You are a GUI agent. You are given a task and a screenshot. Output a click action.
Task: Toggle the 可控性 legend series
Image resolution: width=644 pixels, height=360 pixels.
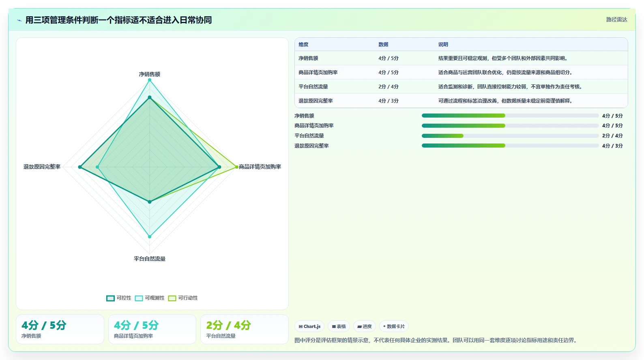tap(119, 298)
